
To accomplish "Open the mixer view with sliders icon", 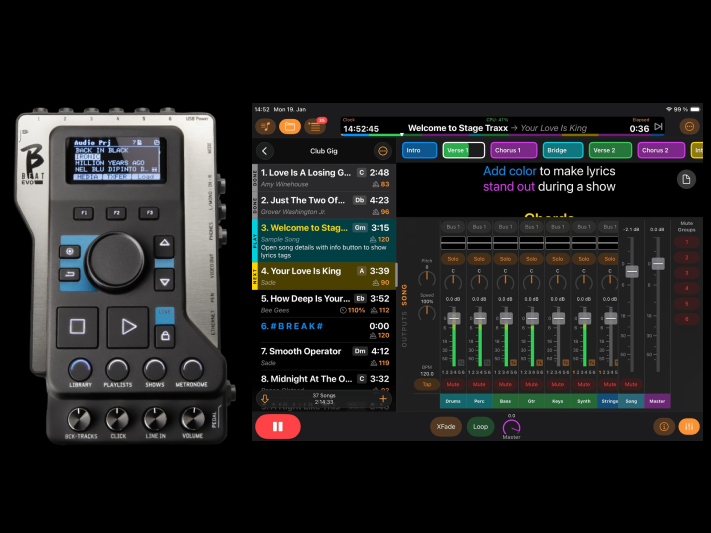I will 689,426.
